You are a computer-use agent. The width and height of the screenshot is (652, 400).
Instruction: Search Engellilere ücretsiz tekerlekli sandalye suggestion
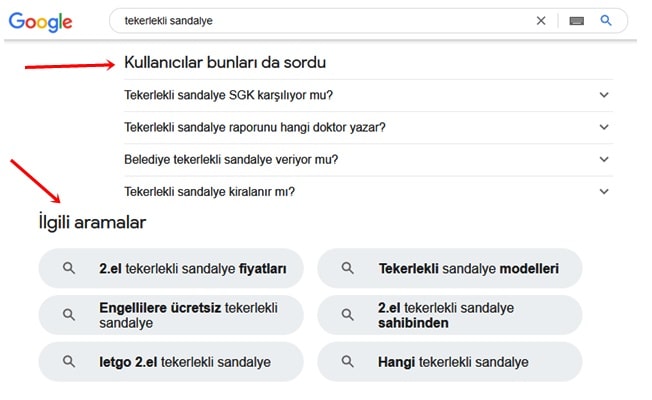click(171, 315)
